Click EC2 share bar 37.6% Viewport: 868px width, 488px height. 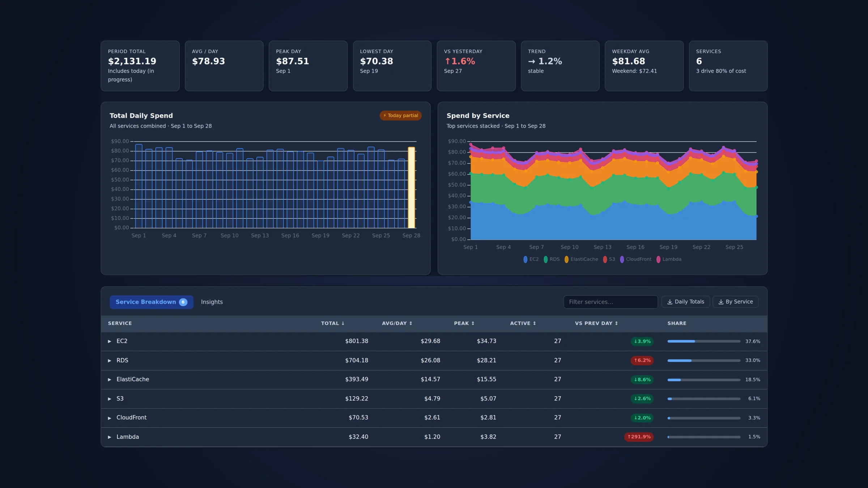click(704, 342)
